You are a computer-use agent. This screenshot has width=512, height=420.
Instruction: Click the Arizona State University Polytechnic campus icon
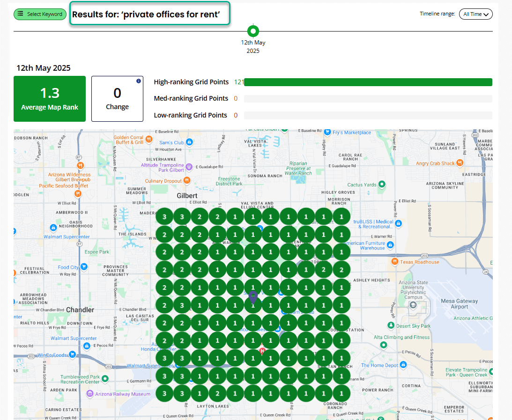(x=413, y=305)
